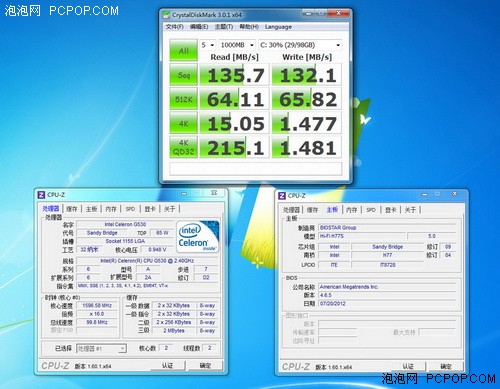500x389 pixels.
Task: Click the CrystalDiskMark title bar icon
Action: pyautogui.click(x=166, y=15)
